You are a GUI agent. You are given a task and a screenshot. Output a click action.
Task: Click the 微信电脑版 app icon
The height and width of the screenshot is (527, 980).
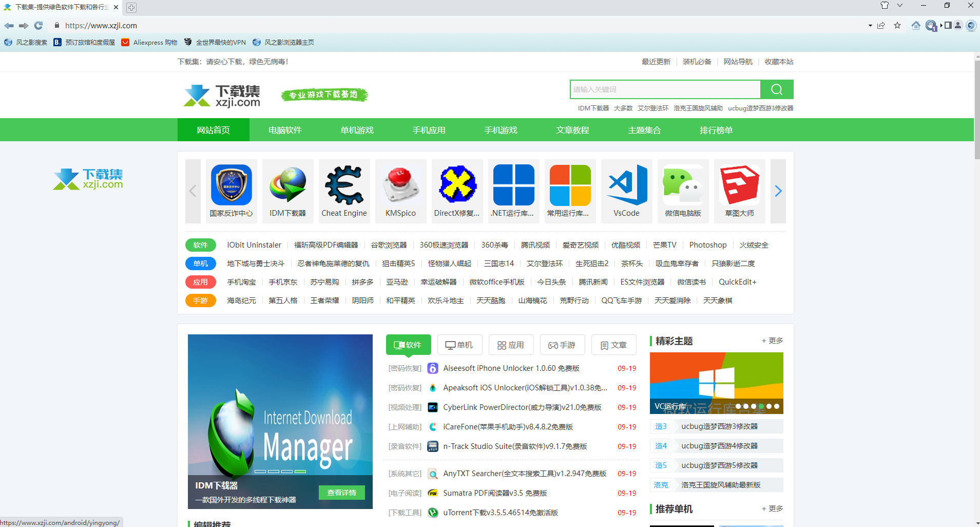pos(683,185)
